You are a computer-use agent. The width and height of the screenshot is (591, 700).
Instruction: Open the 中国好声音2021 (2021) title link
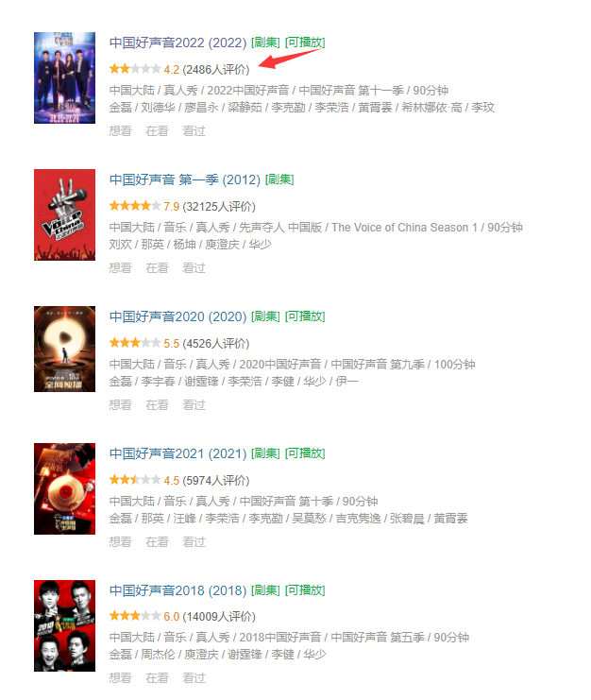coord(177,454)
